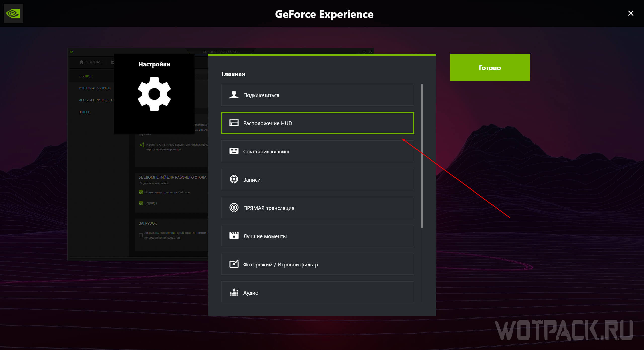The width and height of the screenshot is (644, 350).
Task: Toggle the Награды notification checkbox
Action: click(141, 203)
